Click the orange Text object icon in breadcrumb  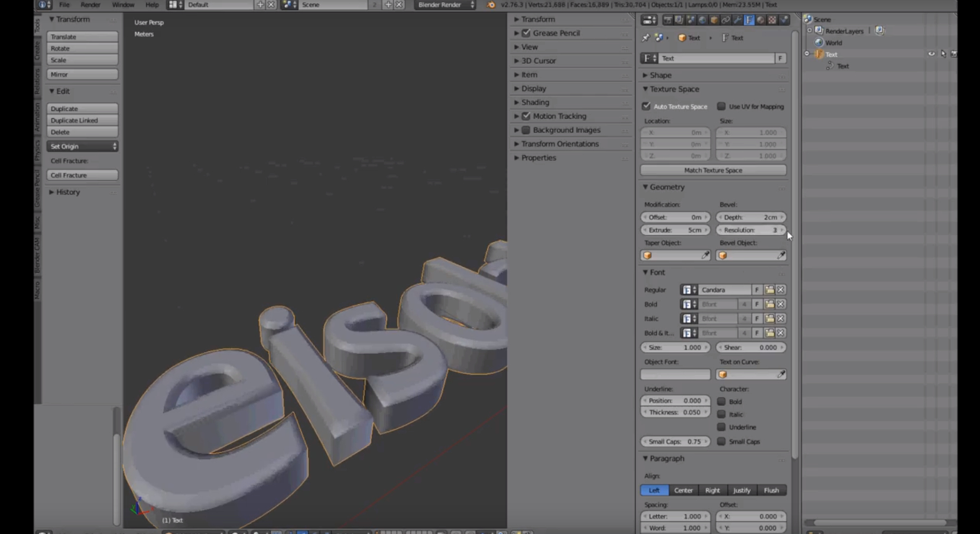click(x=682, y=38)
